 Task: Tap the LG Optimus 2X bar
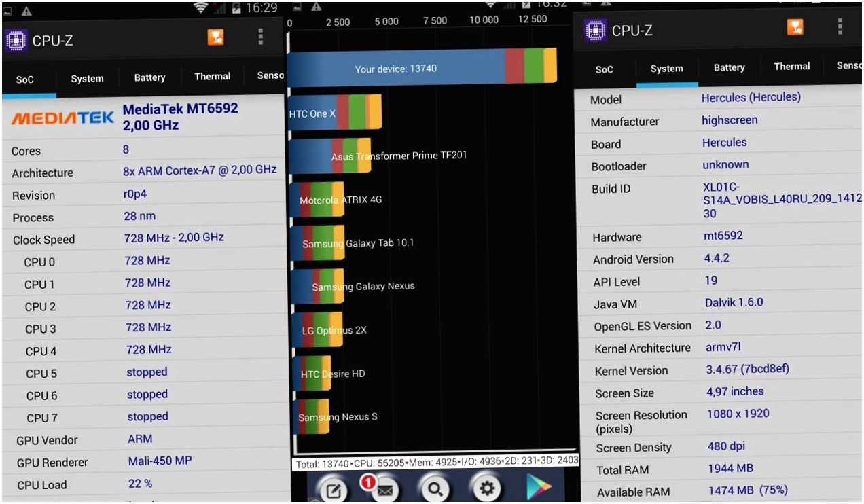tap(317, 330)
